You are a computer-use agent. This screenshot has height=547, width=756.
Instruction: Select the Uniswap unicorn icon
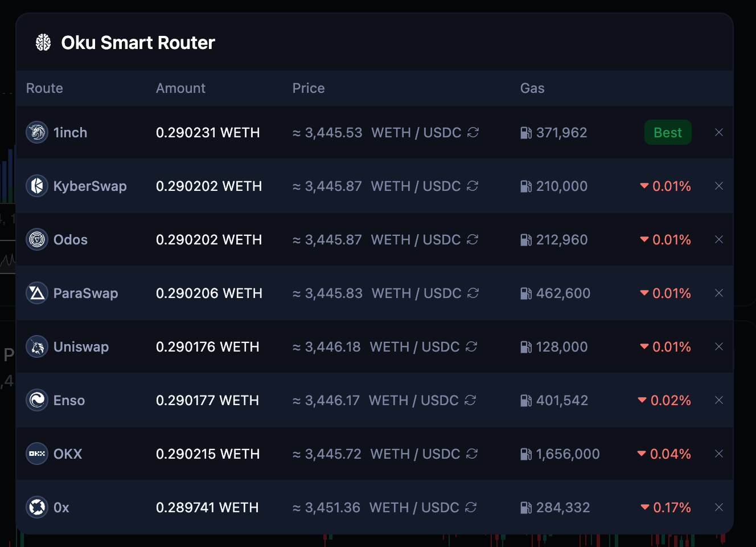coord(36,346)
